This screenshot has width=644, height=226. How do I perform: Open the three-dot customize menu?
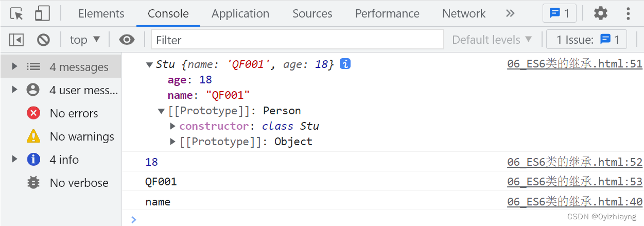pos(628,13)
